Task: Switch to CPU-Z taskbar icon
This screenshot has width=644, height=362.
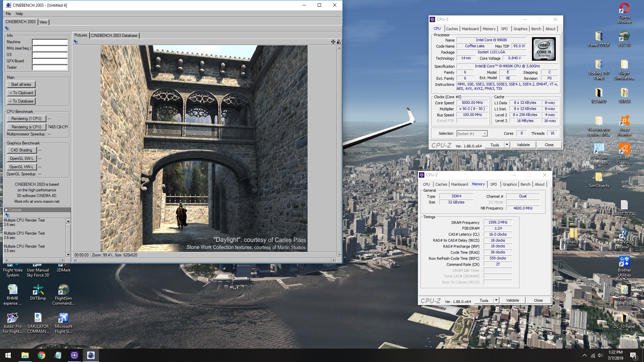Action: point(74,355)
